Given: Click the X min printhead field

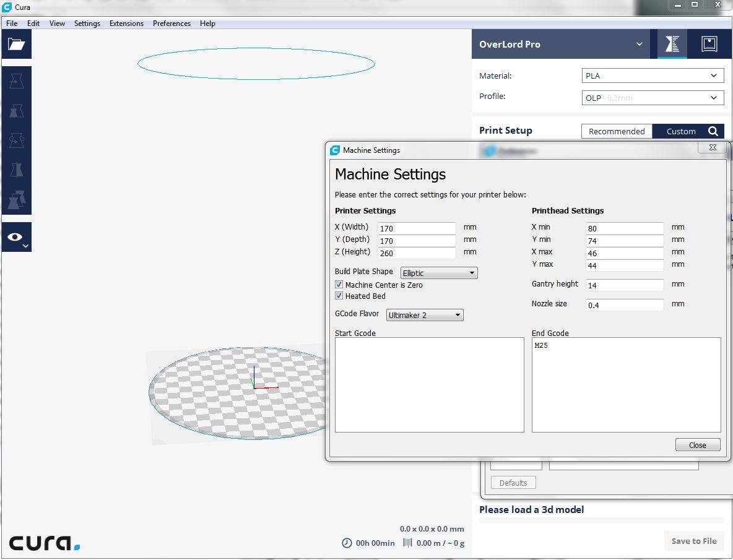Looking at the screenshot, I should 625,228.
